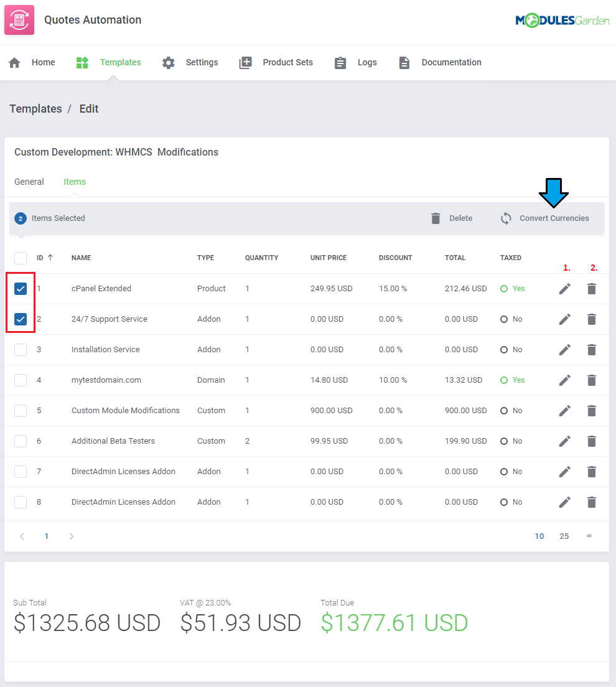The height and width of the screenshot is (687, 616).
Task: Delete Custom Module Modifications row
Action: tap(592, 411)
